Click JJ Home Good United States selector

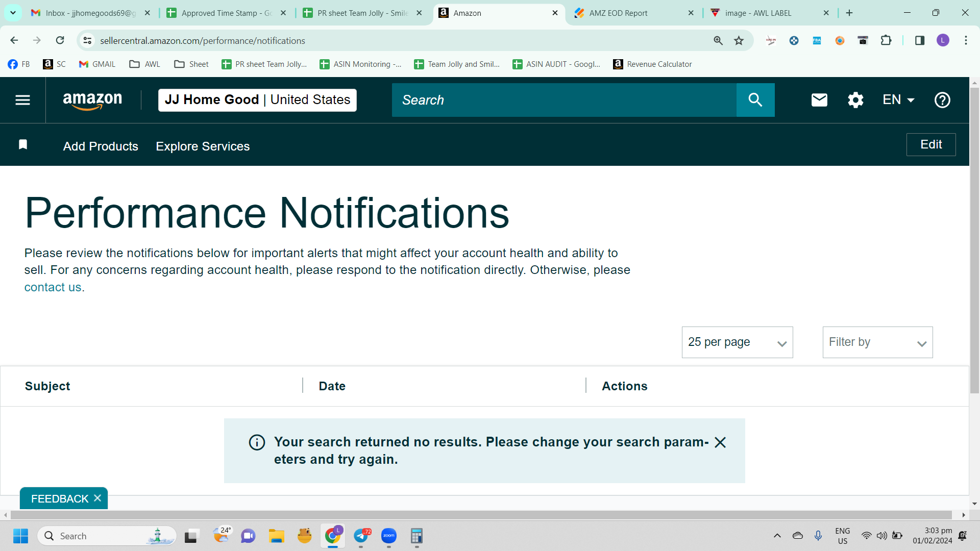coord(257,100)
